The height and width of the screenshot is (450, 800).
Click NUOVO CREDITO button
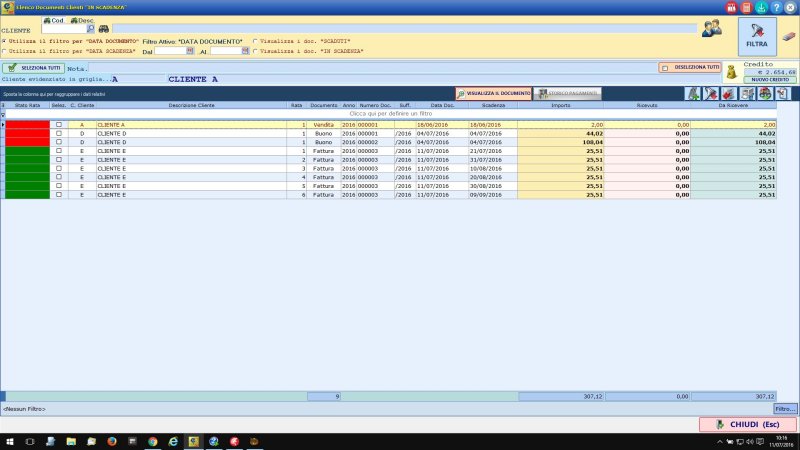tap(770, 80)
